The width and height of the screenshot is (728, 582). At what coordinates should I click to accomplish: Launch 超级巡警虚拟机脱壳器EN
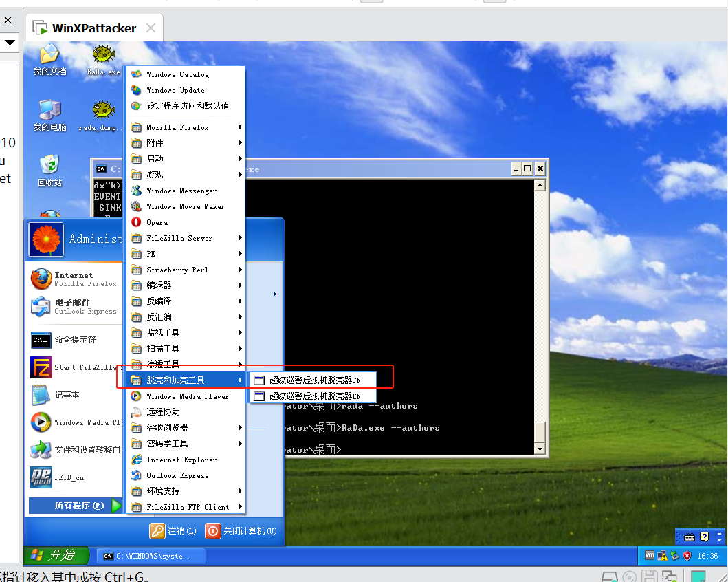[313, 396]
